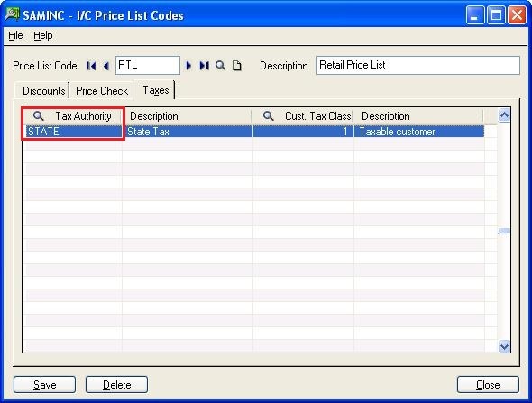
Task: Select the Taxable customer cell
Action: [x=419, y=132]
